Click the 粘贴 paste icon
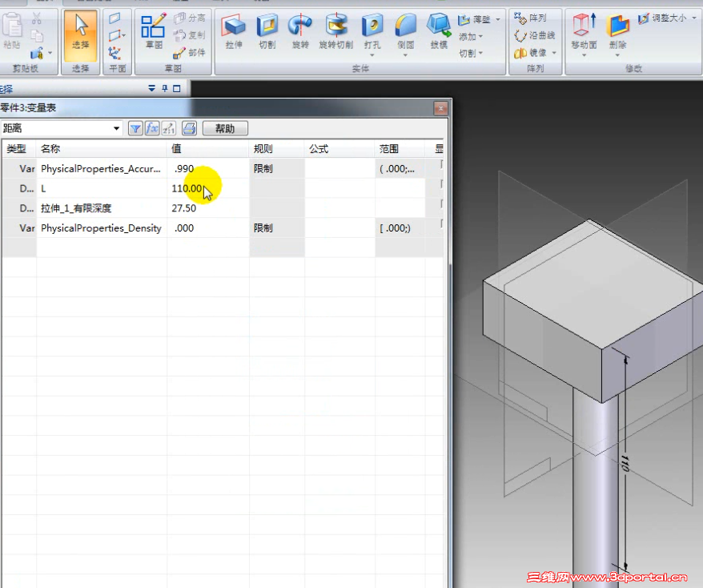The height and width of the screenshot is (588, 703). [x=12, y=30]
